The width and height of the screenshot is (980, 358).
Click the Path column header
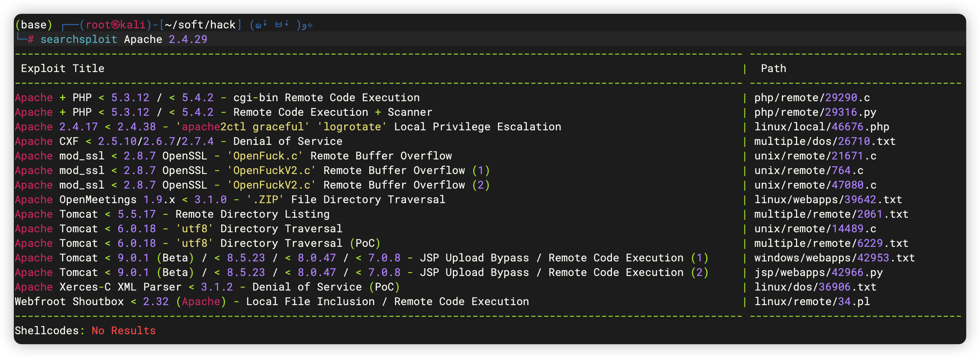(773, 69)
